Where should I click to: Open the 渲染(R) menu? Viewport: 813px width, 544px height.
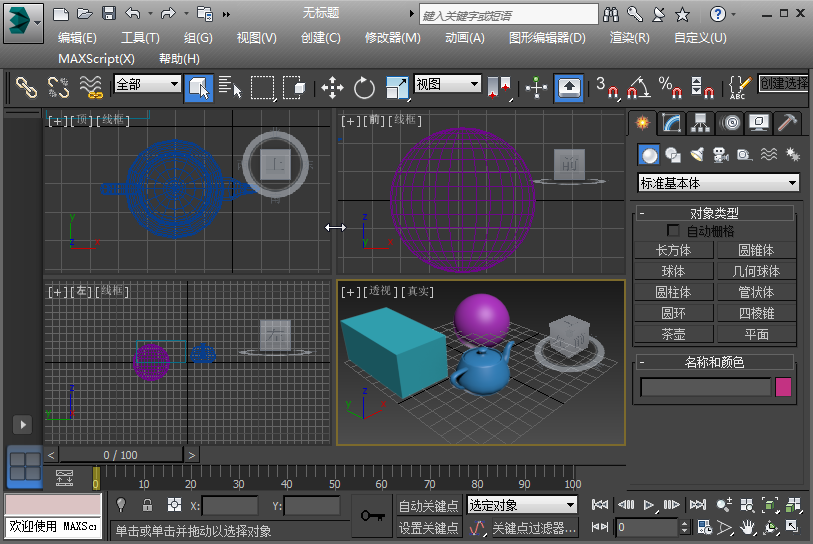tap(629, 38)
